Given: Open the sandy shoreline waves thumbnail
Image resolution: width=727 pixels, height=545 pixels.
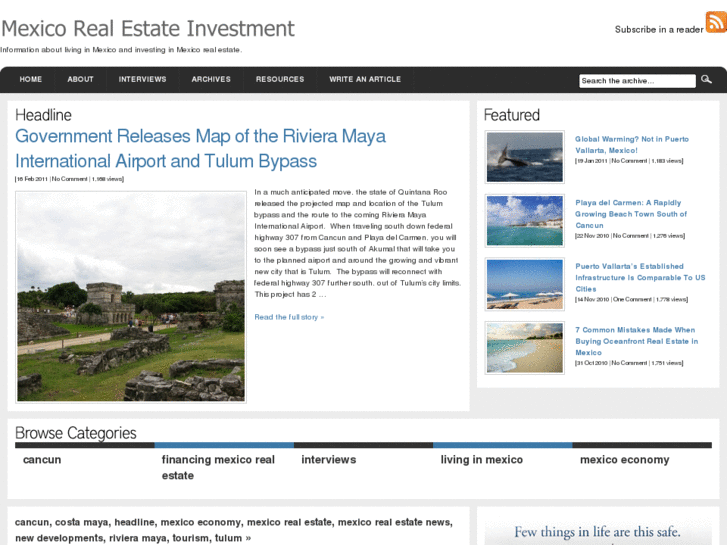Looking at the screenshot, I should [524, 348].
